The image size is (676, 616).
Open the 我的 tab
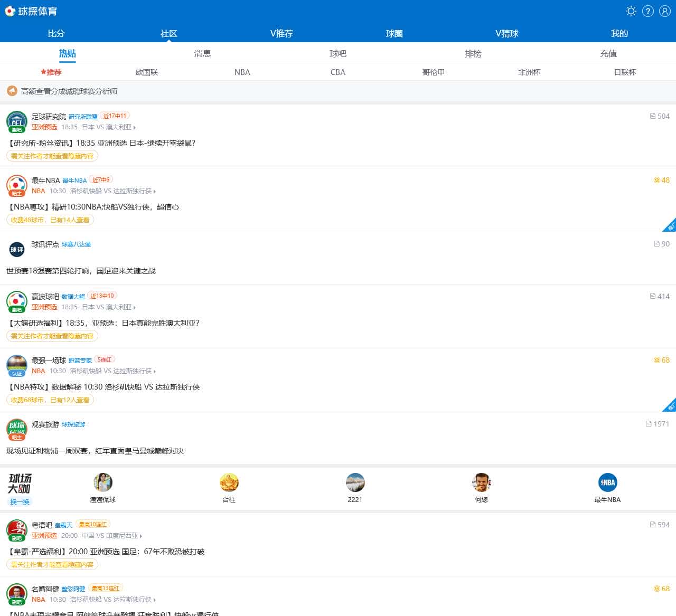pos(619,33)
